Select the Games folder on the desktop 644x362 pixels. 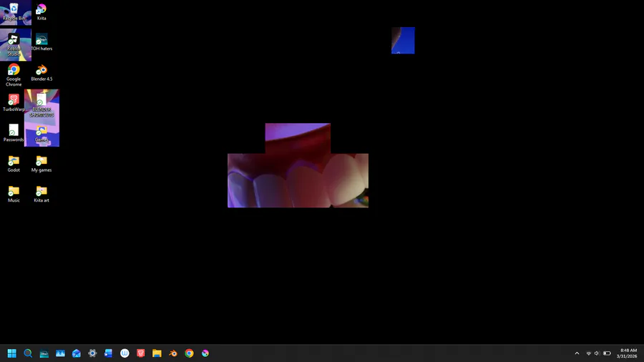click(42, 133)
